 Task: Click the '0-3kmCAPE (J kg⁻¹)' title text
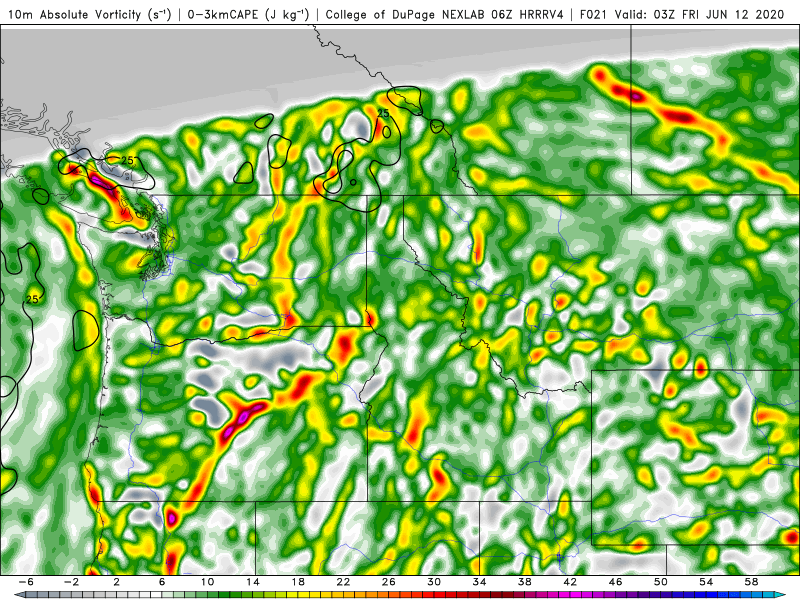248,14
